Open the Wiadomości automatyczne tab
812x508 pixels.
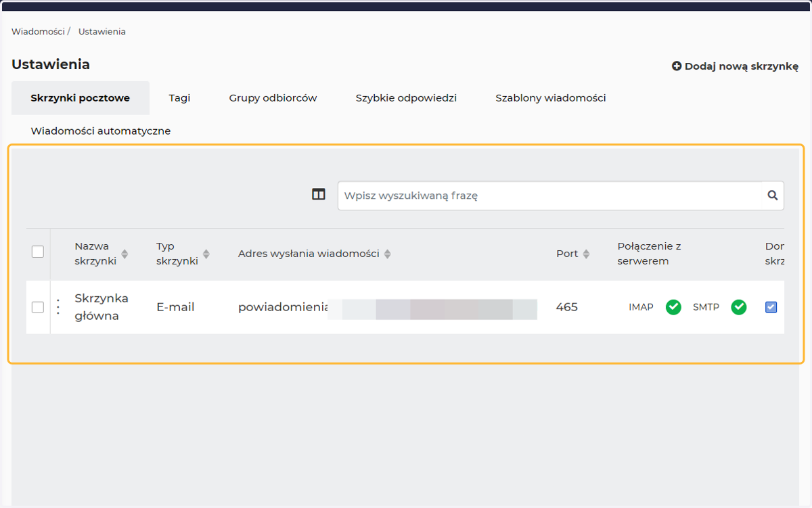point(101,131)
